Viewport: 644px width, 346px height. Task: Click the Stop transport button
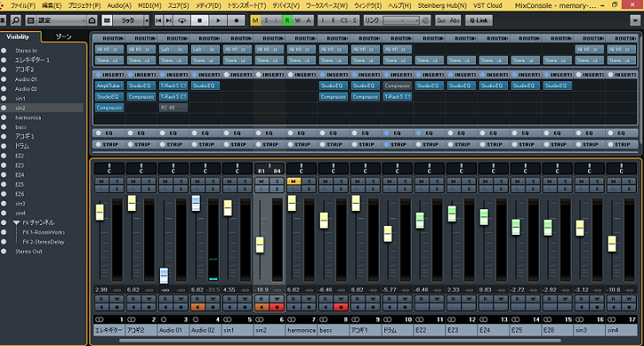click(200, 20)
